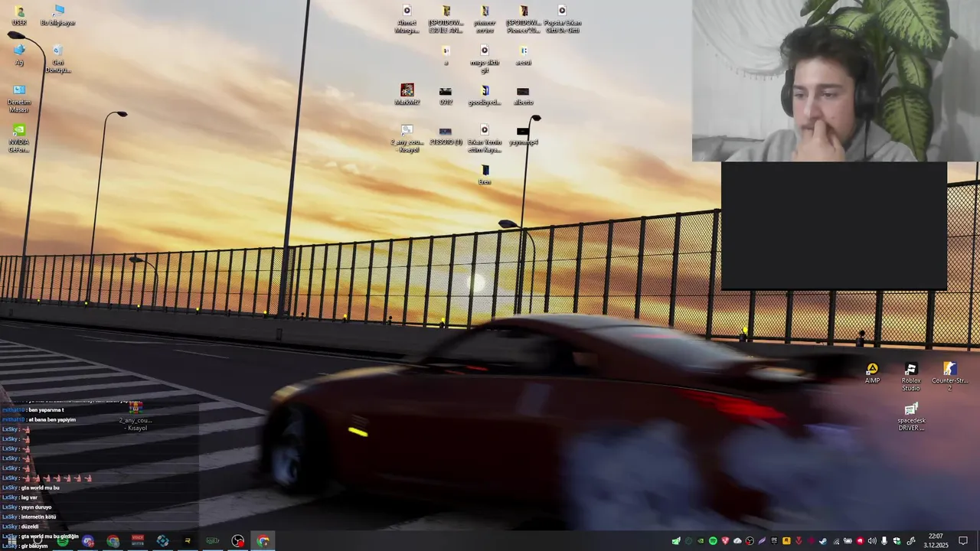
Task: Click the Spotify system tray icon
Action: click(x=713, y=541)
